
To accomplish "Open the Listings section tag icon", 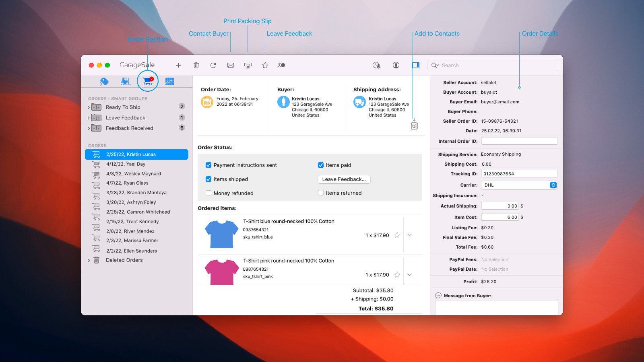I will pyautogui.click(x=104, y=81).
